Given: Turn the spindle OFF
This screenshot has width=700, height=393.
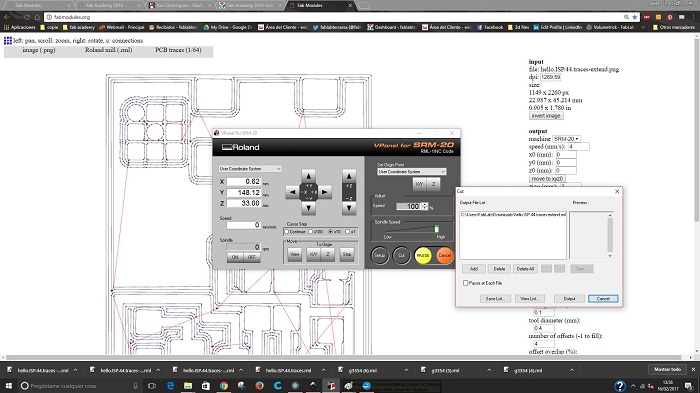Looking at the screenshot, I should click(252, 257).
